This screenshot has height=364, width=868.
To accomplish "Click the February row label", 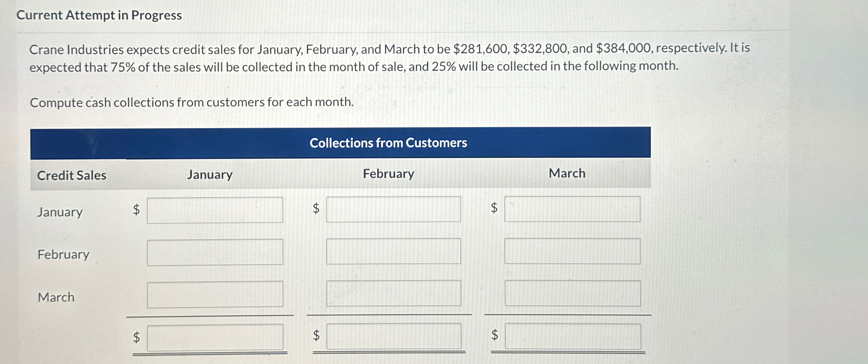I will pyautogui.click(x=63, y=255).
